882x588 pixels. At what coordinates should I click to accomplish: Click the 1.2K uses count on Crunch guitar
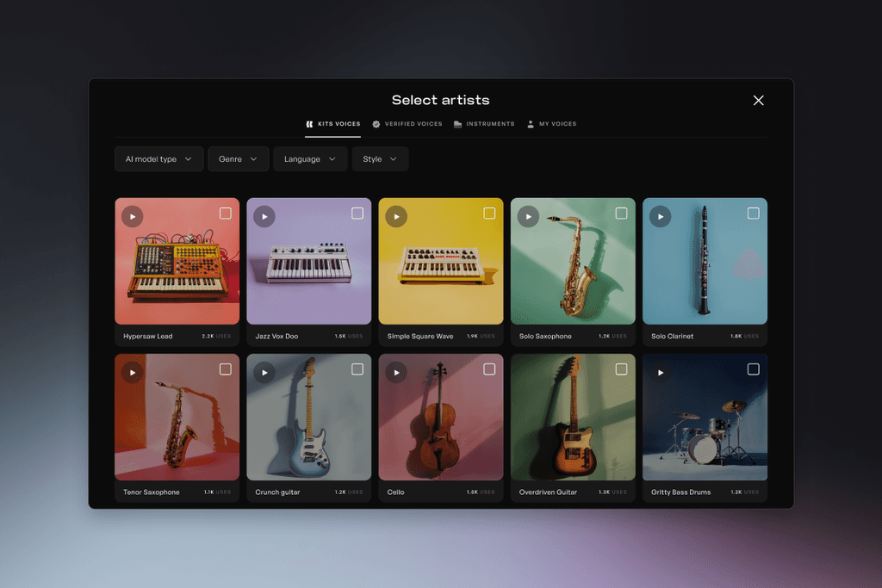(x=349, y=492)
